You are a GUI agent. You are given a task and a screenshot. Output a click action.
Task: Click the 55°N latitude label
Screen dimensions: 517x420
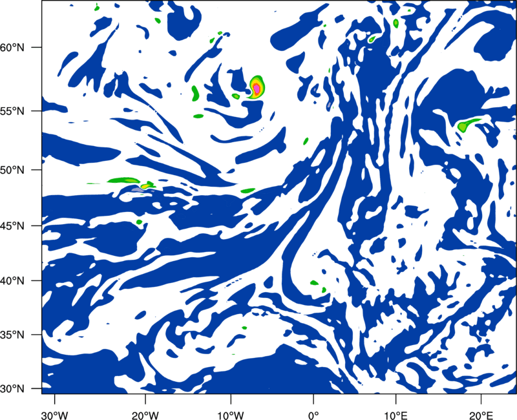(12, 110)
